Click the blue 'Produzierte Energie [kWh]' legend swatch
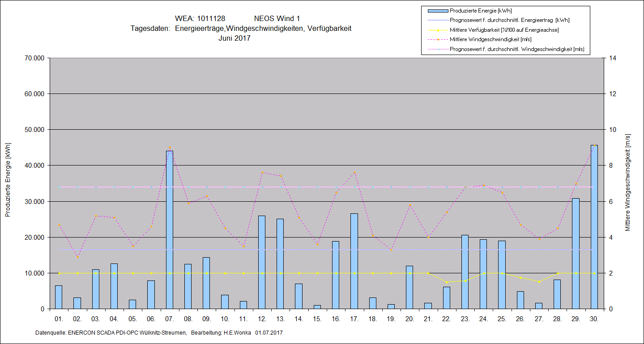Viewport: 644px width, 344px height. pos(437,11)
